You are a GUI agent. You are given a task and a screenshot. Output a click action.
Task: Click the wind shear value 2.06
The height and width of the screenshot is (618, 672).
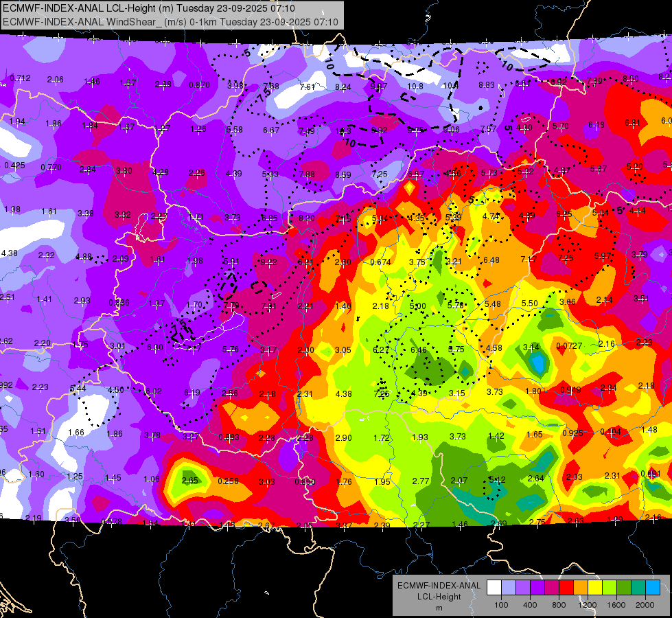pyautogui.click(x=56, y=80)
